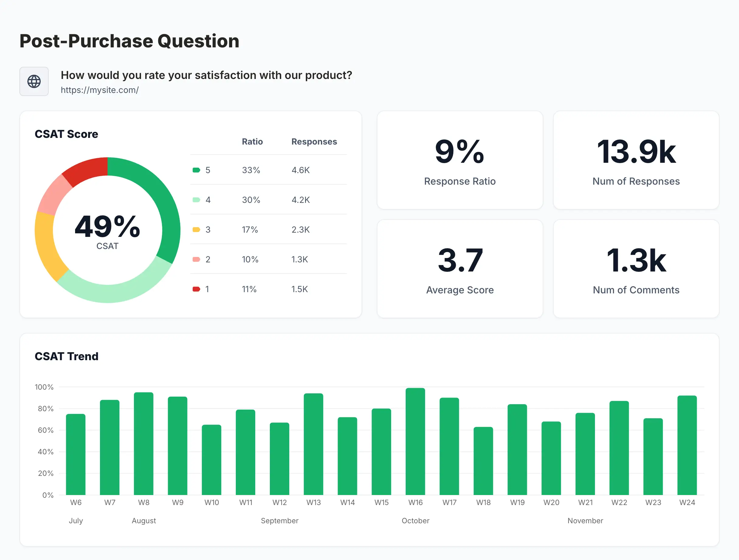Click the 3.7 Average Score card
This screenshot has height=560, width=739.
pos(460,269)
